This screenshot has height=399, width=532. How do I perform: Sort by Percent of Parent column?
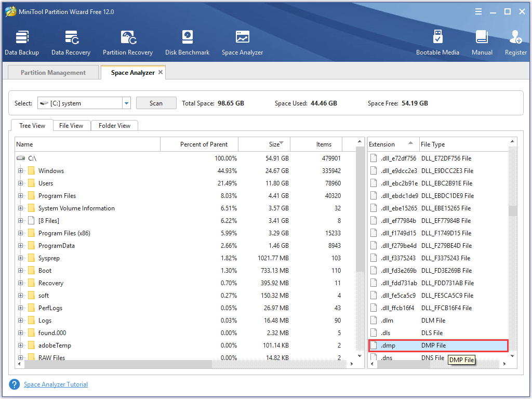tap(199, 144)
